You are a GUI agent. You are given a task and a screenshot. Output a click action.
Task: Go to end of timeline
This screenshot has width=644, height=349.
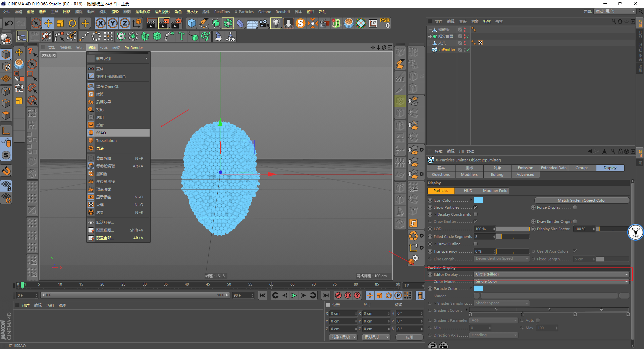(x=325, y=295)
